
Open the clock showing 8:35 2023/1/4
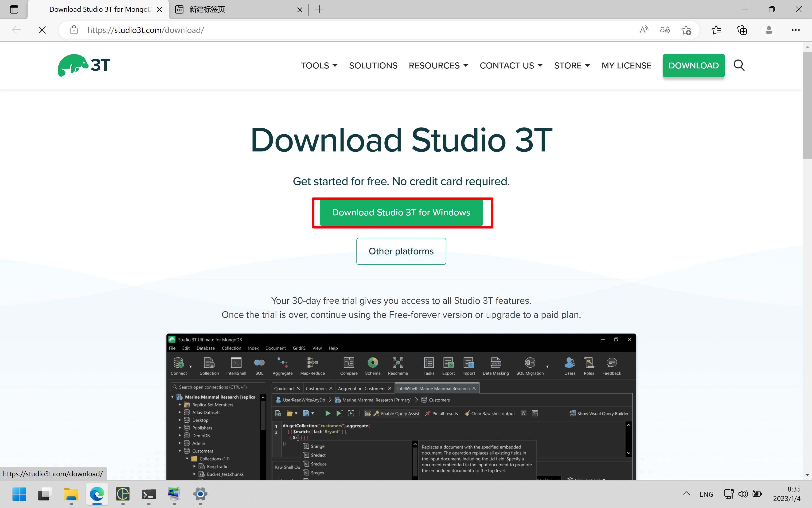point(787,494)
